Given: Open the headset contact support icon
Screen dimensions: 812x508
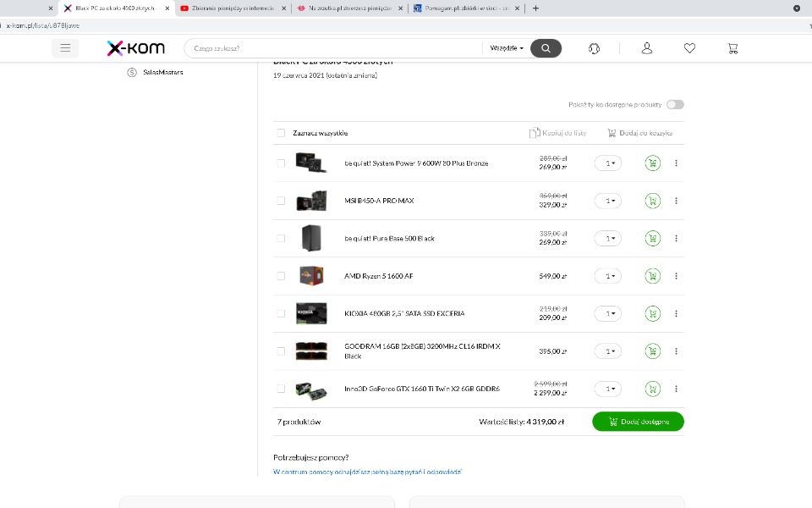Looking at the screenshot, I should [x=594, y=48].
